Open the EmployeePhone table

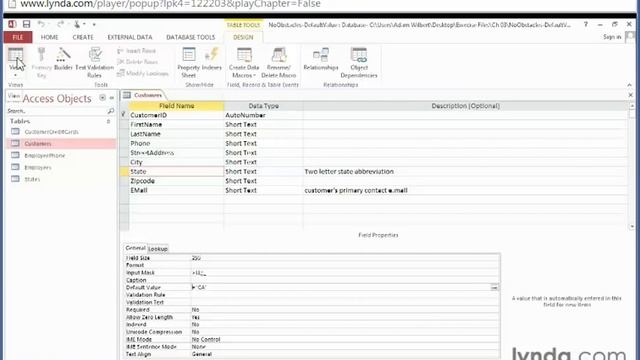tap(45, 156)
